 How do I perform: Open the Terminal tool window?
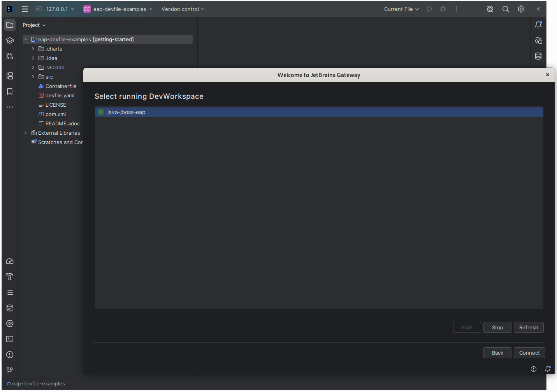(10, 339)
